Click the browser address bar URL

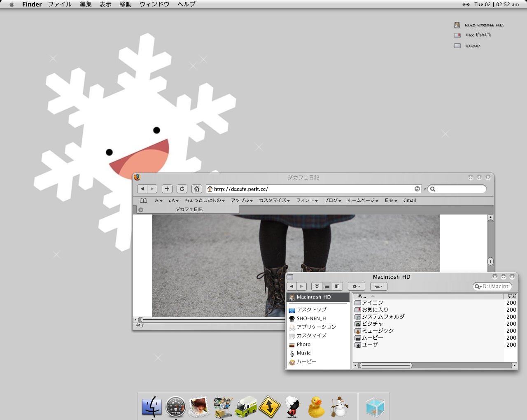tap(241, 189)
